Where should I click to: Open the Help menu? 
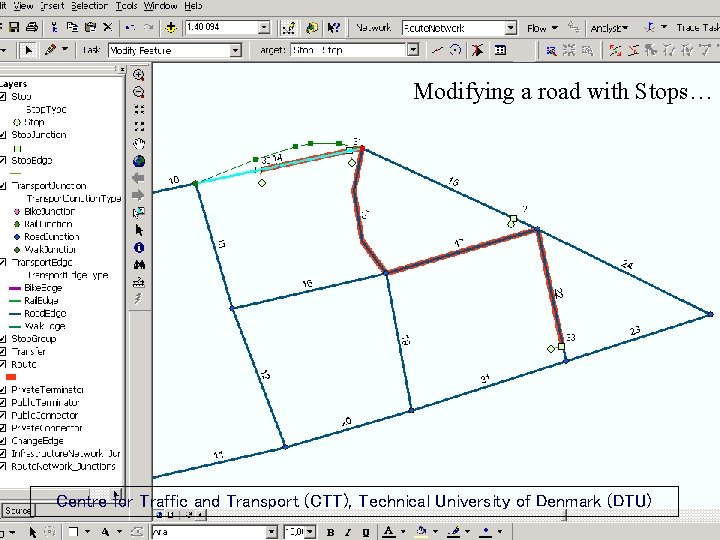coord(193,6)
